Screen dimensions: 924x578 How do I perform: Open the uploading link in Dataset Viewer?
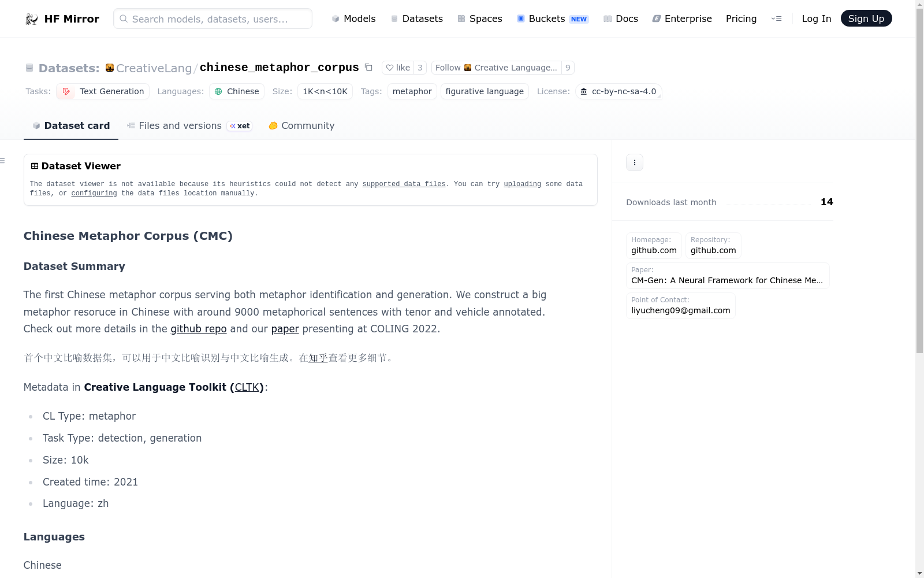523,184
